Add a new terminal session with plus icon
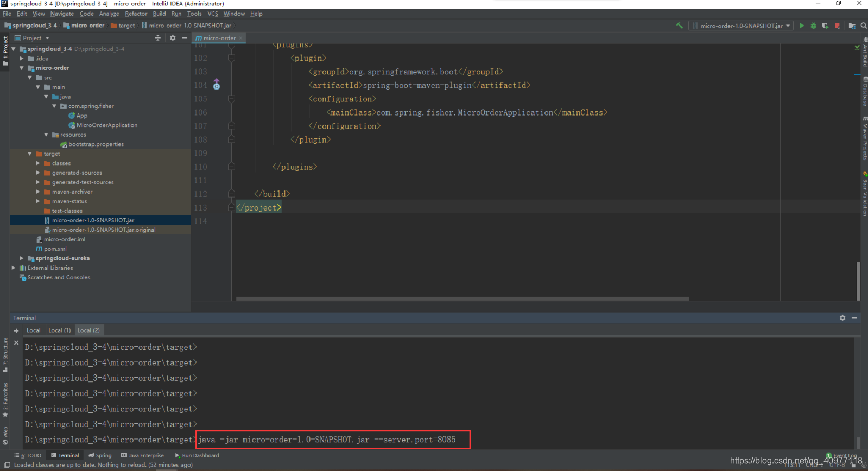Viewport: 868px width, 471px height. point(16,330)
